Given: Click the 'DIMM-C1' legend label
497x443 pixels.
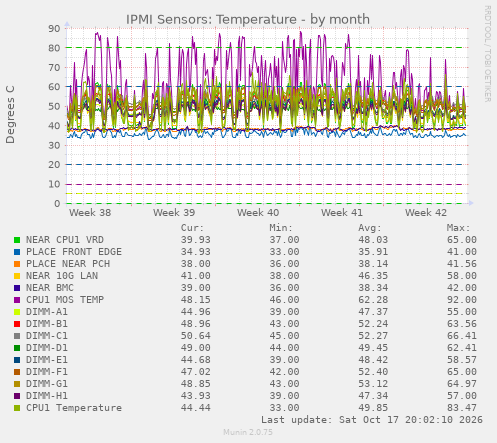Looking at the screenshot, I should [x=47, y=336].
